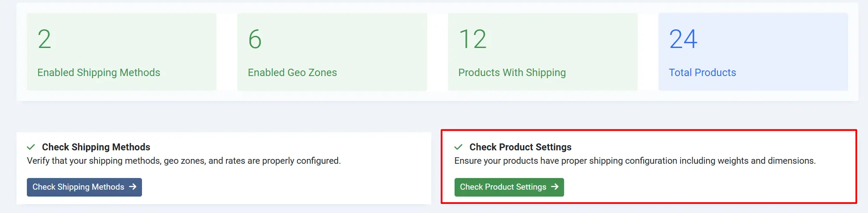868x213 pixels.
Task: Click the arrow icon on the Check Product Settings button
Action: (x=555, y=187)
